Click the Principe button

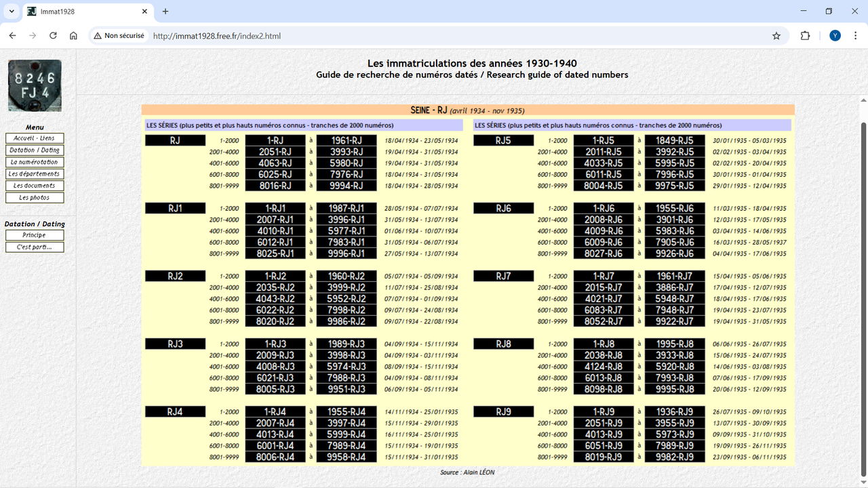(35, 235)
